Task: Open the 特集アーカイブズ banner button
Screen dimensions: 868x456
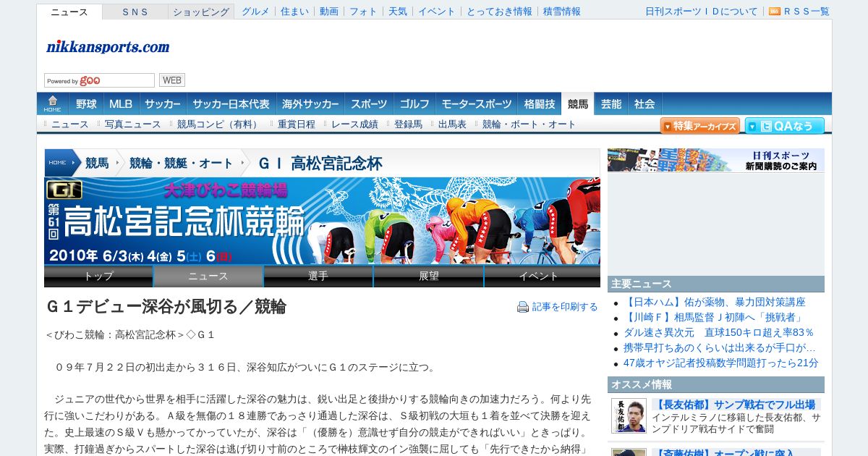Action: click(699, 126)
